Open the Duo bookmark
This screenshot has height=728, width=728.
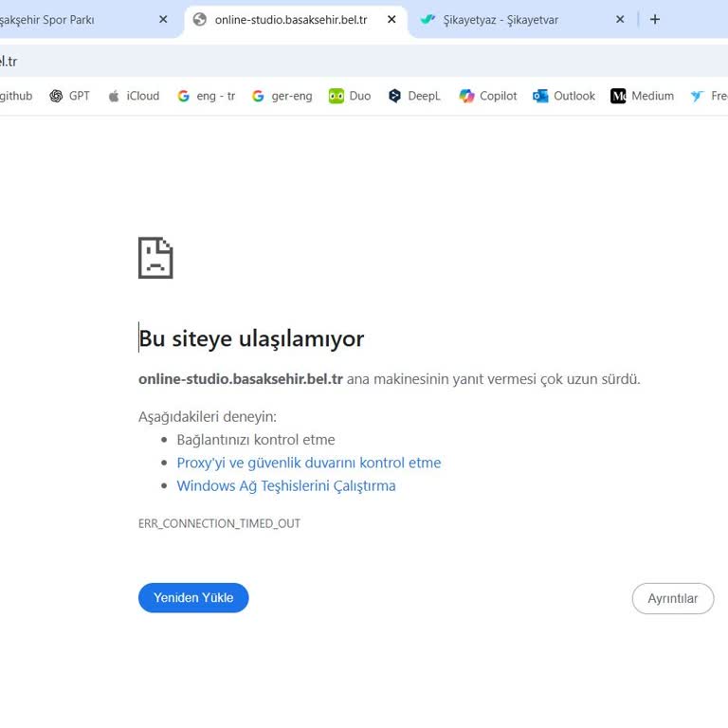350,96
